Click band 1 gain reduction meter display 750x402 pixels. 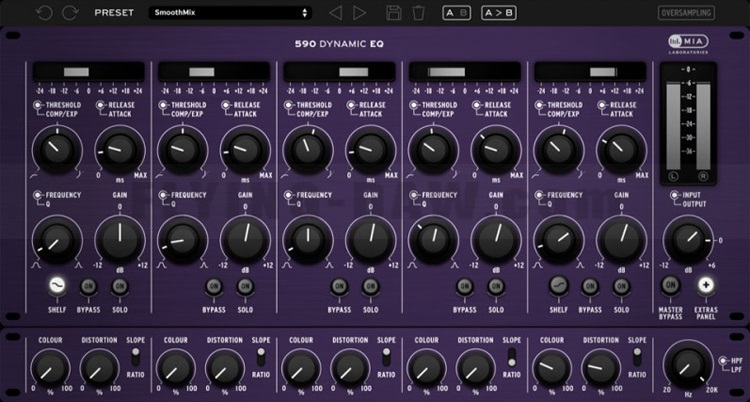point(88,72)
